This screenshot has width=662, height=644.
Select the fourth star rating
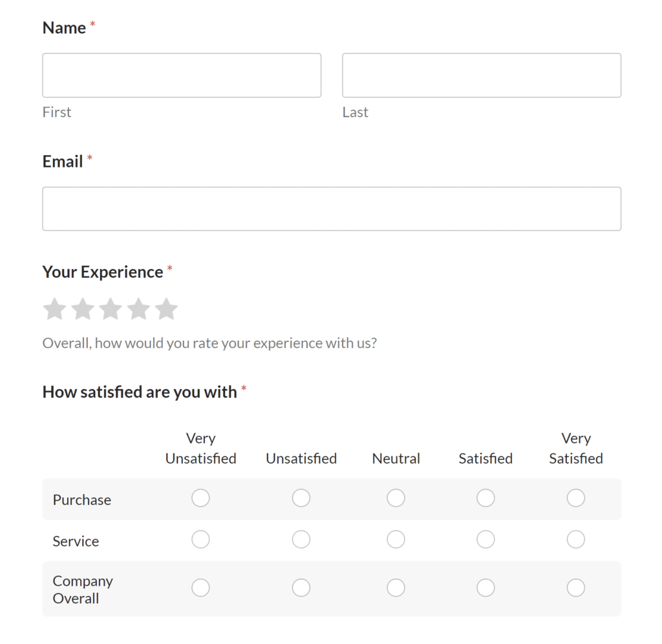tap(138, 308)
